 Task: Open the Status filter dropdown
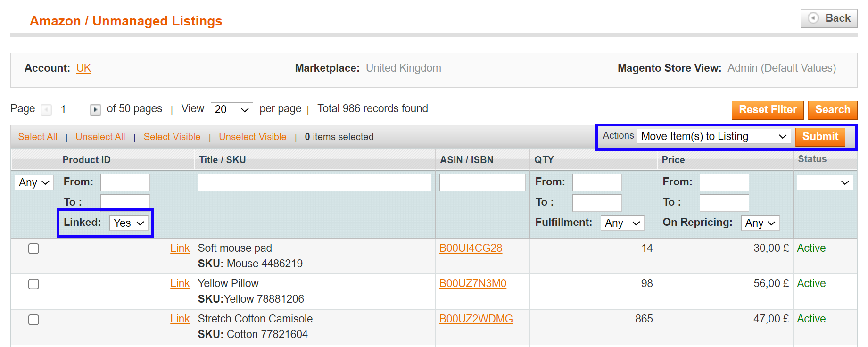[825, 182]
